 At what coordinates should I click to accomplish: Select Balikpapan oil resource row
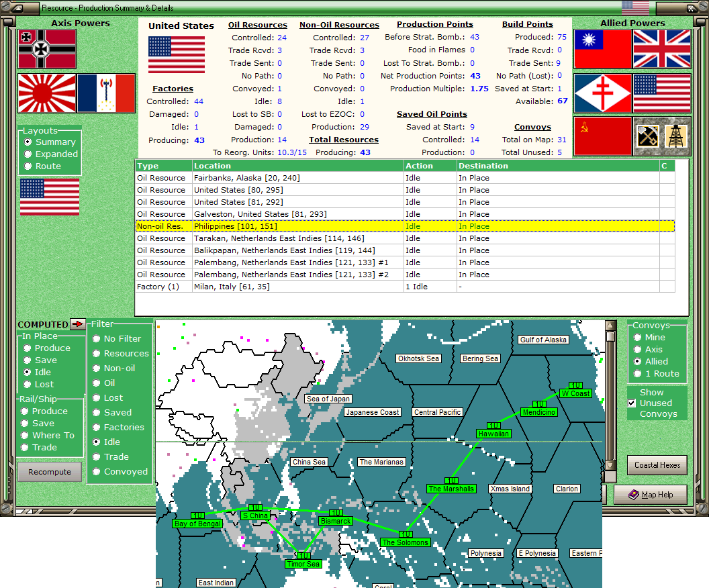(405, 250)
